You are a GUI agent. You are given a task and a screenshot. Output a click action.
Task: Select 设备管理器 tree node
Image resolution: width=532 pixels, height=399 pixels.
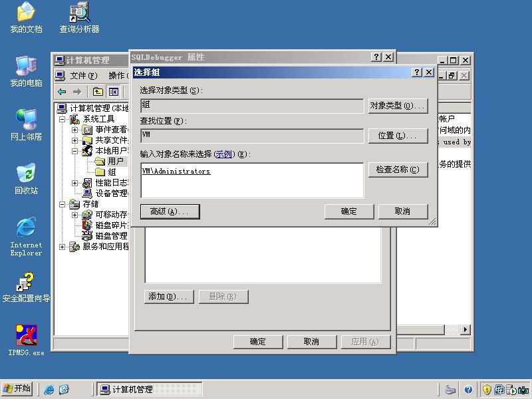point(110,194)
